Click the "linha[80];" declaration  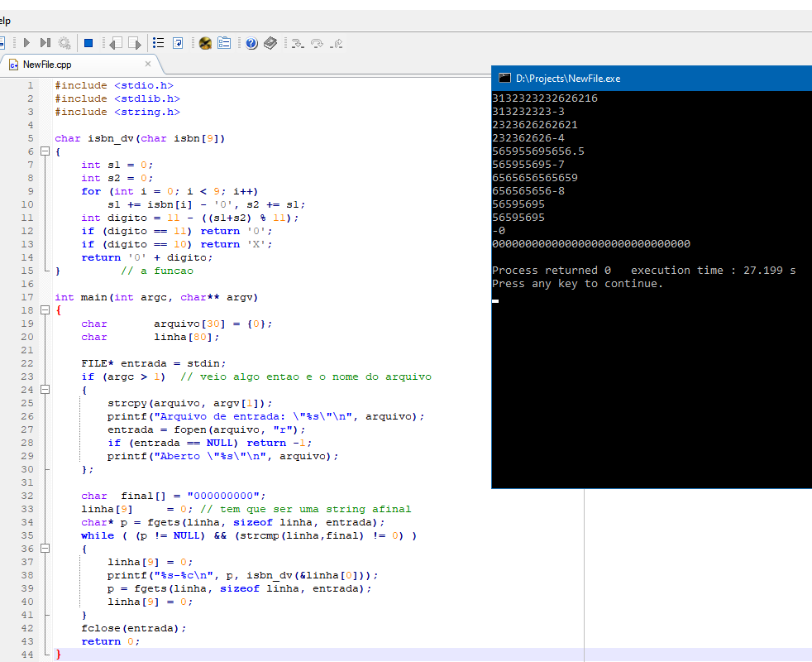pos(186,337)
